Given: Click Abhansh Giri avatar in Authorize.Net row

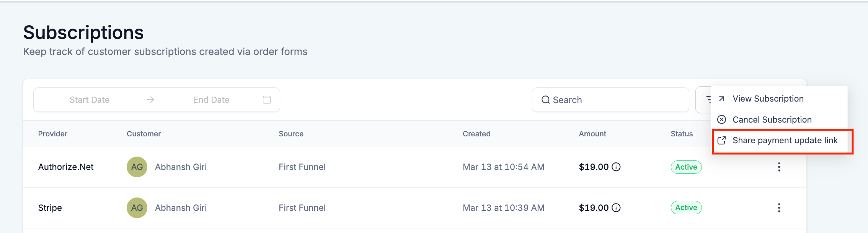Looking at the screenshot, I should point(137,167).
